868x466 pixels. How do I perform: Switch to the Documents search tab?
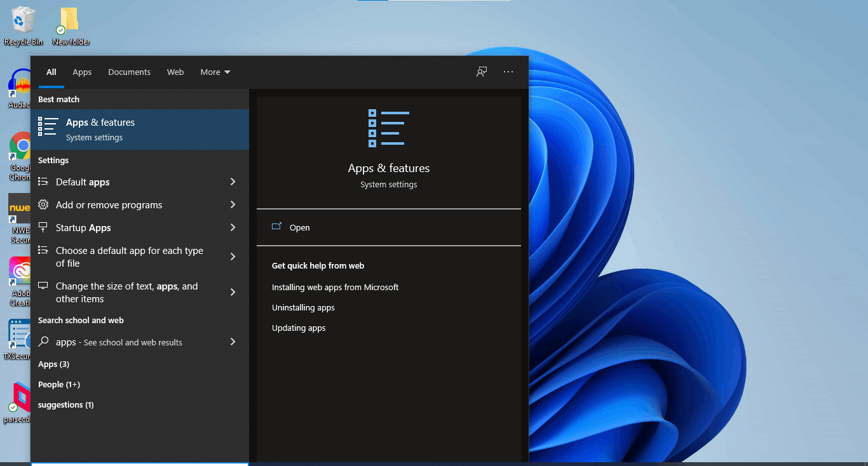coord(129,72)
